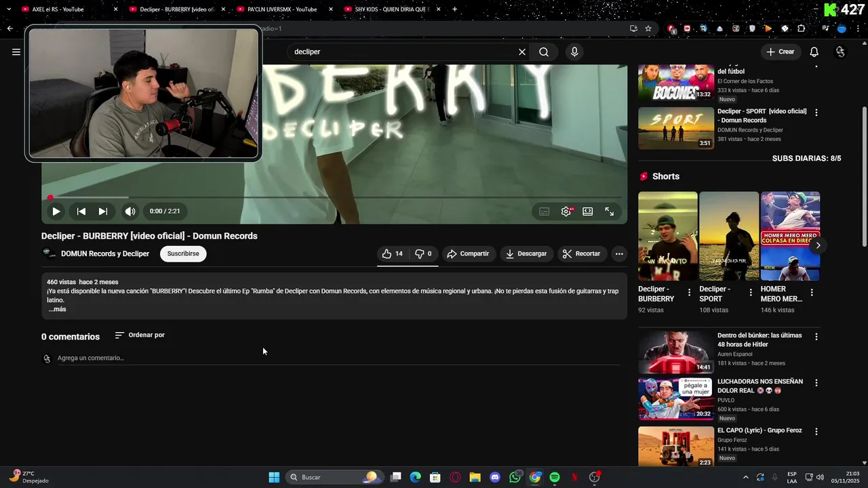Open Discord from taskbar

pyautogui.click(x=495, y=477)
